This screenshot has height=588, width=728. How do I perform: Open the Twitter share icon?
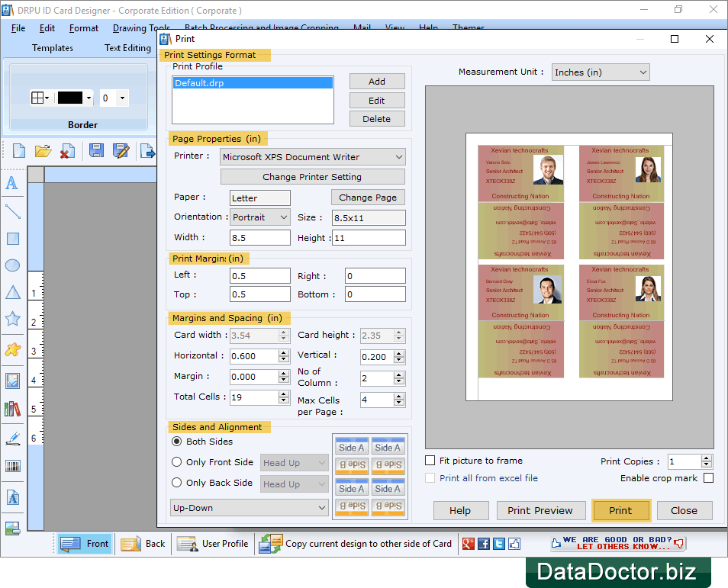499,544
